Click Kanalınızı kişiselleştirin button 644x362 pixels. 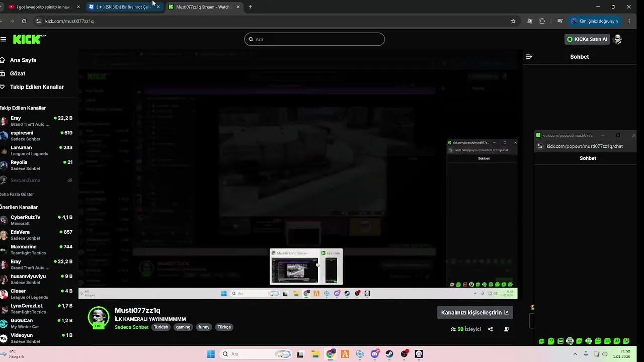pos(475,312)
